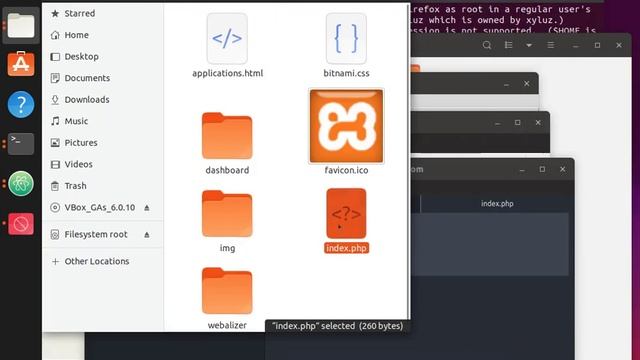Screen dimensions: 640x360
Task: Click the applications.html file name label
Action: point(228,73)
